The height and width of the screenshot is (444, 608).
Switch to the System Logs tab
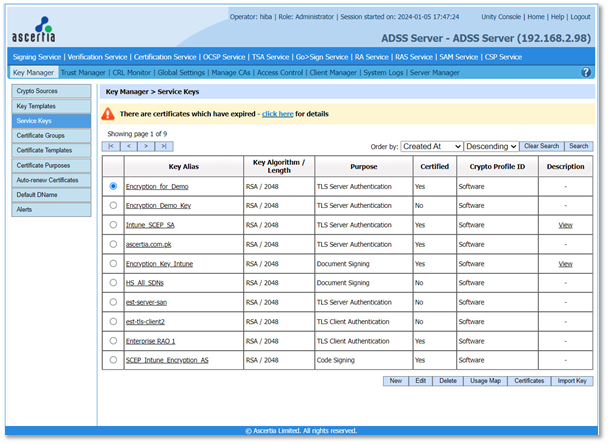383,72
